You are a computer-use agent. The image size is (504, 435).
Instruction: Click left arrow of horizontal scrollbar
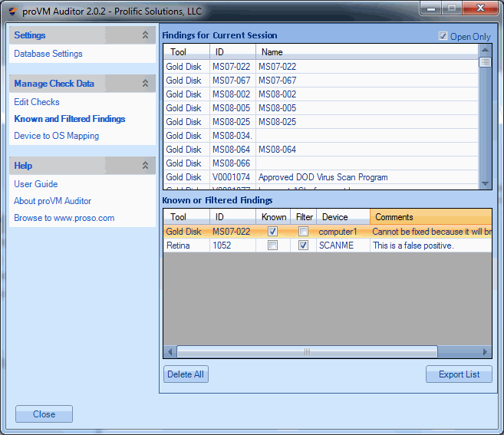tap(170, 351)
